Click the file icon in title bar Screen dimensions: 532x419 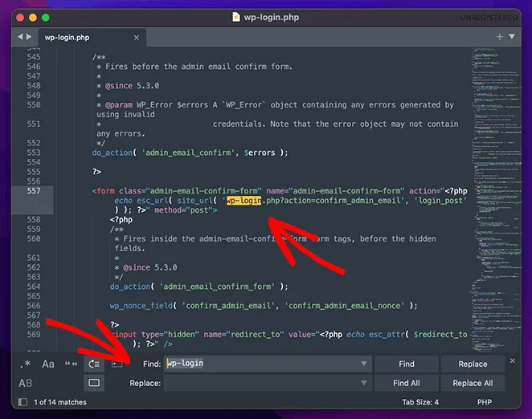[x=235, y=17]
